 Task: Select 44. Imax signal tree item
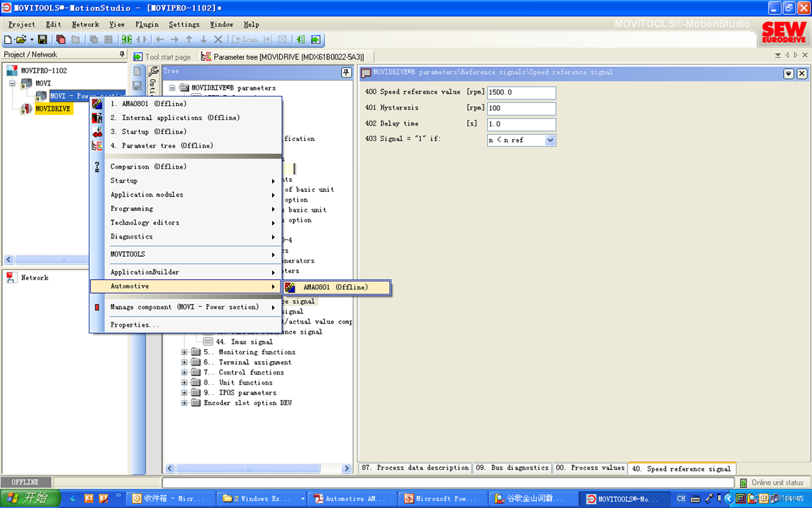pyautogui.click(x=244, y=342)
